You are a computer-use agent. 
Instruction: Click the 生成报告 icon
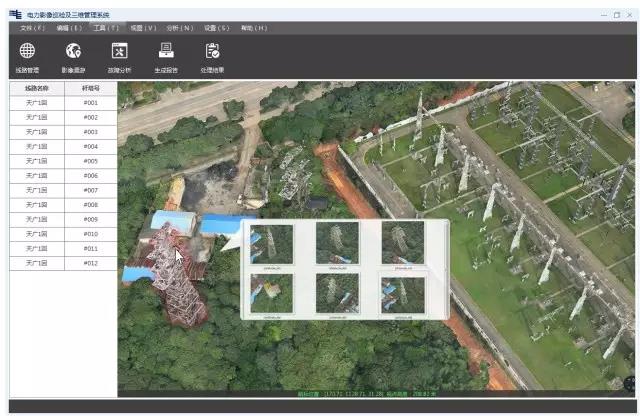tap(166, 51)
